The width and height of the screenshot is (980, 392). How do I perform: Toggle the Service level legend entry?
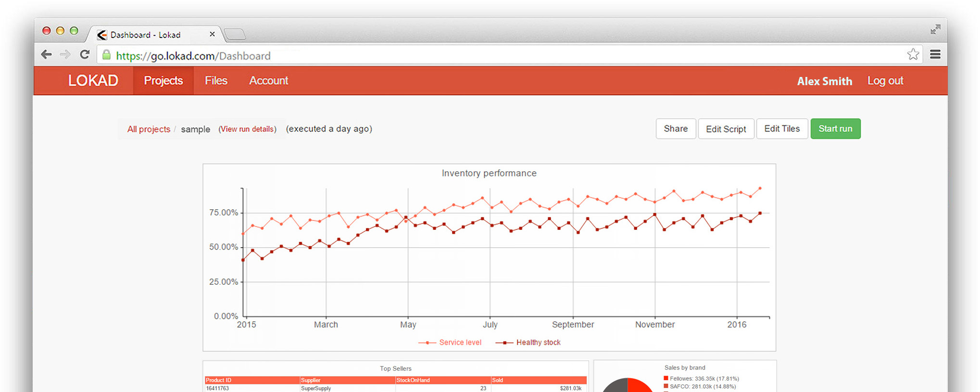tap(450, 342)
